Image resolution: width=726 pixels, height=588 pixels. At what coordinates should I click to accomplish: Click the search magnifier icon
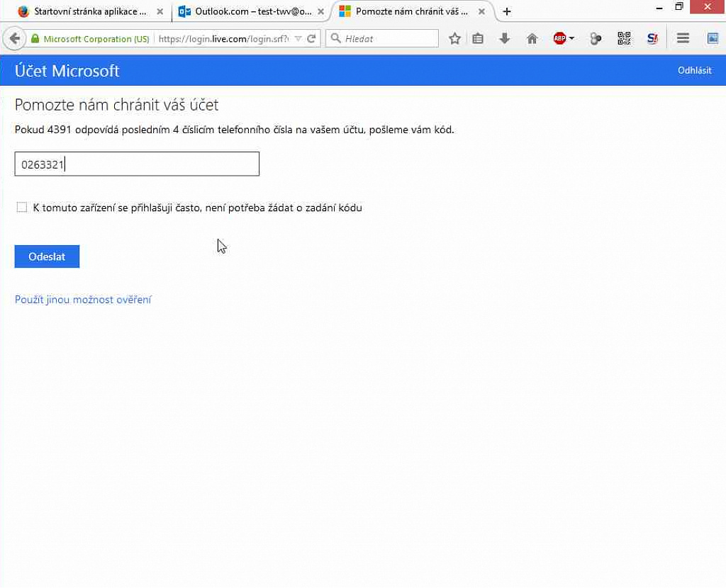pos(335,38)
